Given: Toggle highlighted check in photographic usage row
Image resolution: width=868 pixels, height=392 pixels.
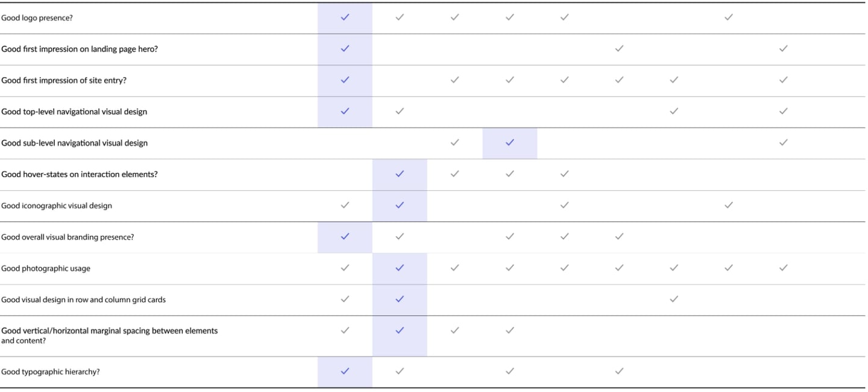Looking at the screenshot, I should (400, 268).
